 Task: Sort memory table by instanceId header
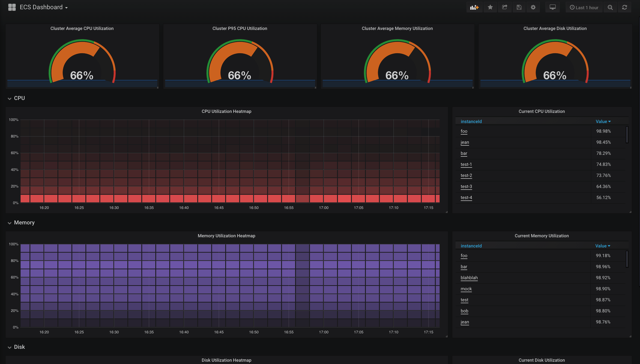click(x=471, y=246)
